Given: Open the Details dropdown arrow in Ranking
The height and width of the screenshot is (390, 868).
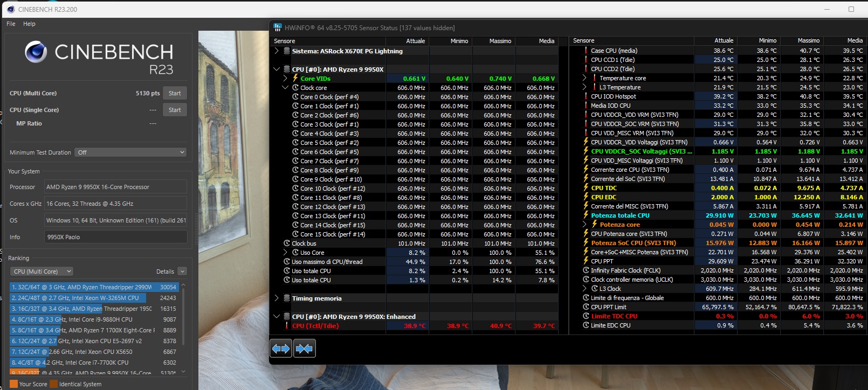Looking at the screenshot, I should coord(182,271).
